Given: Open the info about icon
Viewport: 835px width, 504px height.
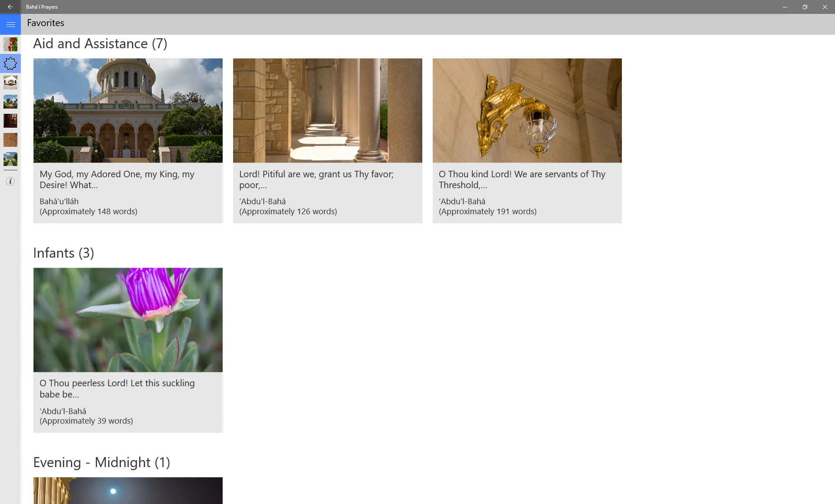Looking at the screenshot, I should point(10,181).
